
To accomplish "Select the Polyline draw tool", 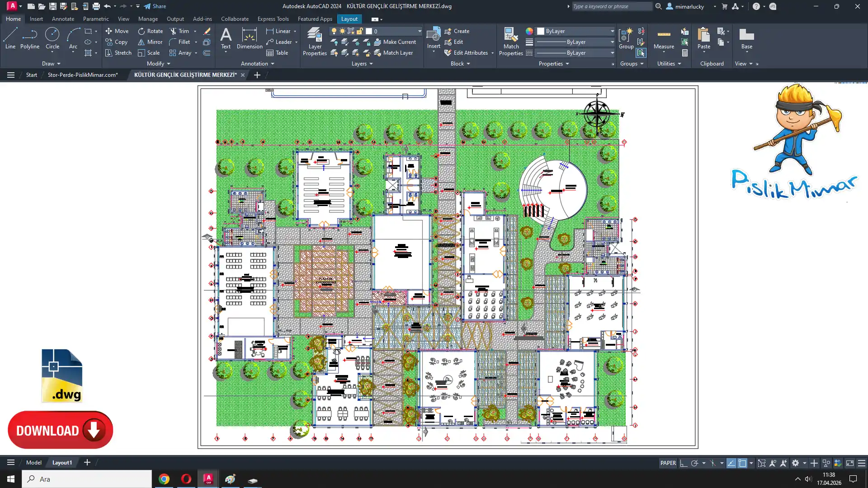I will tap(30, 38).
